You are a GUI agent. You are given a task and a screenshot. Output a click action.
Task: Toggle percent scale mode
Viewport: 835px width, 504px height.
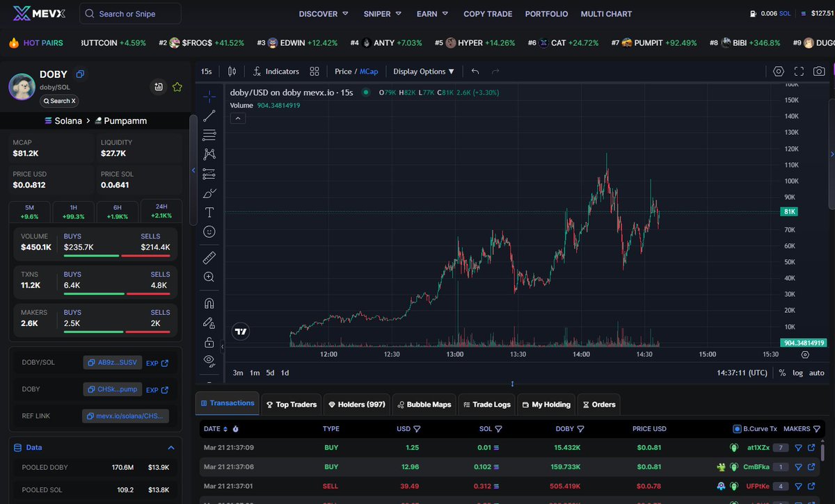click(x=782, y=373)
